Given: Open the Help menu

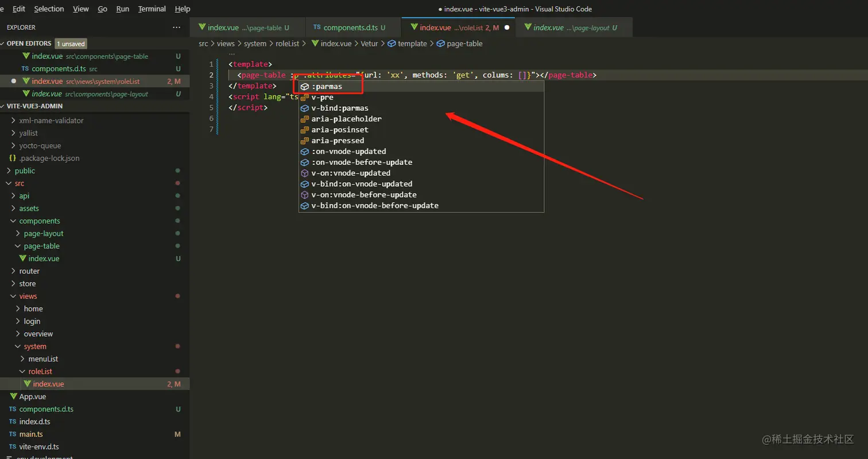Looking at the screenshot, I should click(183, 9).
